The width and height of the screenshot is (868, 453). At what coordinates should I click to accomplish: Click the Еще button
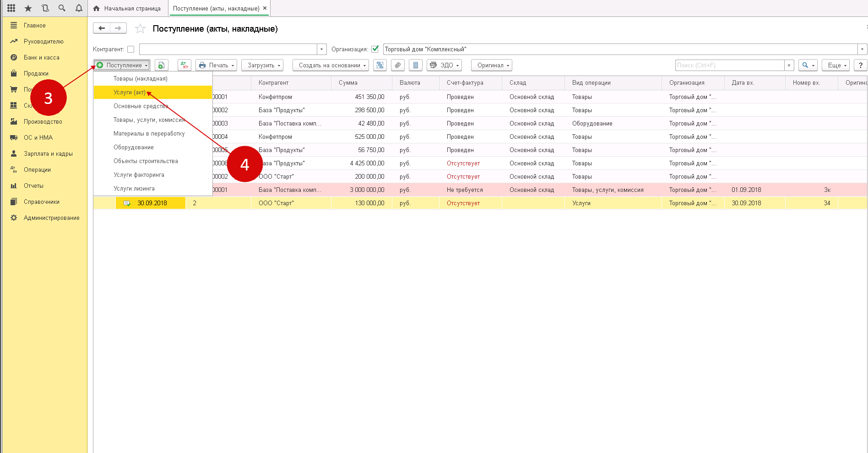point(836,65)
